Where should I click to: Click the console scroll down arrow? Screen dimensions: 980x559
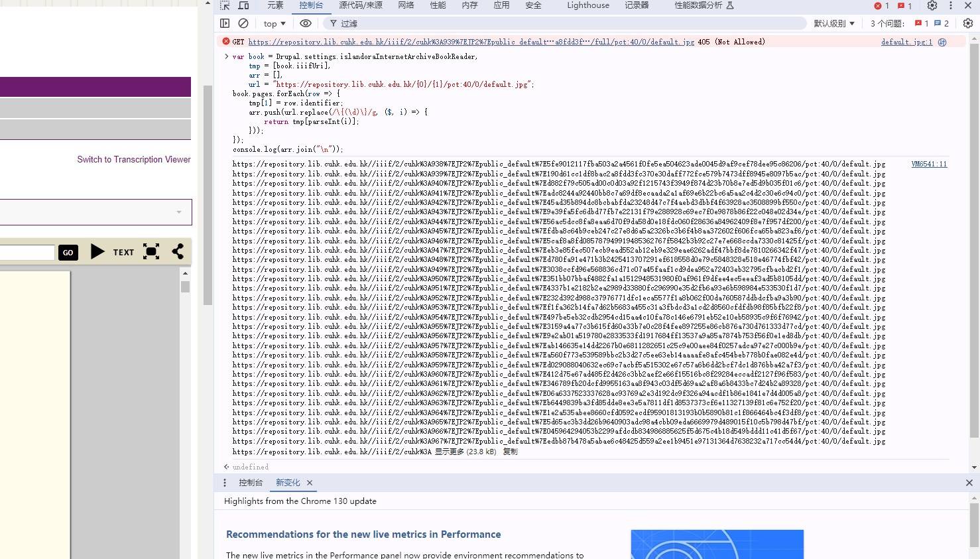[x=974, y=467]
